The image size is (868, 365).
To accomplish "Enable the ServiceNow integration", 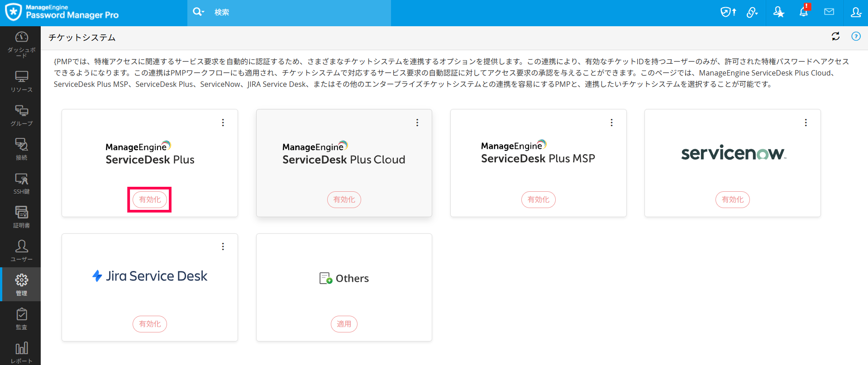I will coord(733,199).
